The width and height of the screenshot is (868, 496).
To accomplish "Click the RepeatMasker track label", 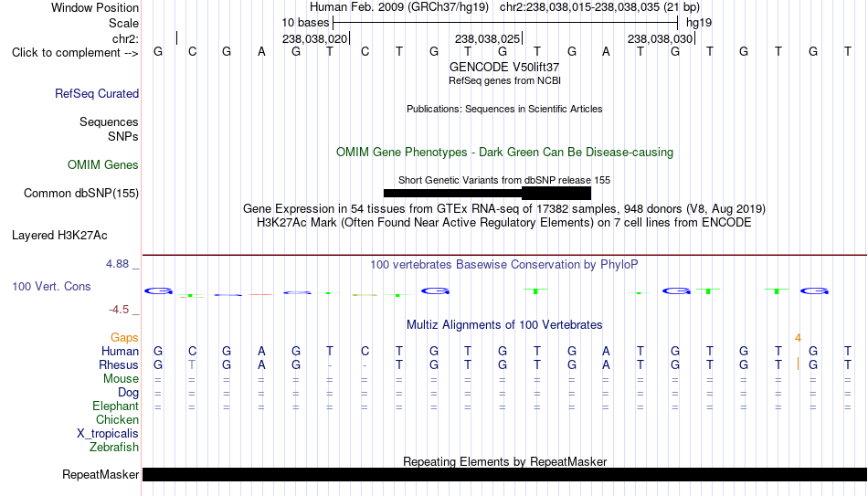I will pyautogui.click(x=101, y=474).
